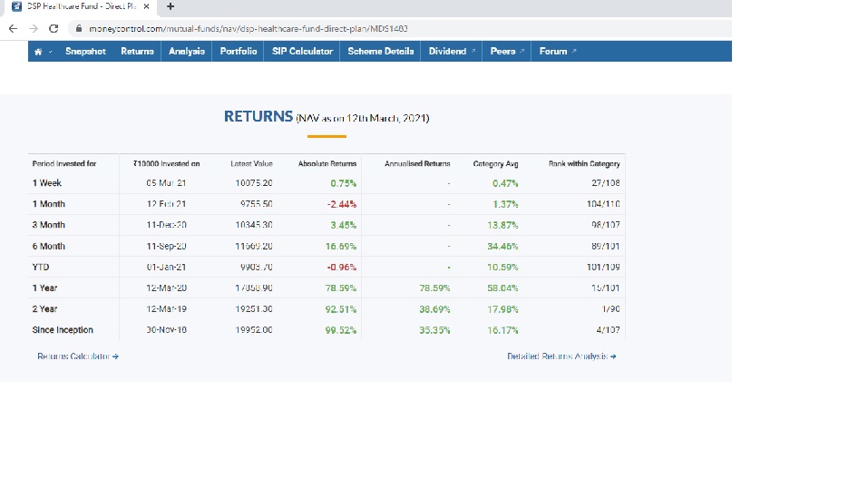This screenshot has height=488, width=868.
Task: Click the 'Latest Value' column header
Action: (x=251, y=164)
